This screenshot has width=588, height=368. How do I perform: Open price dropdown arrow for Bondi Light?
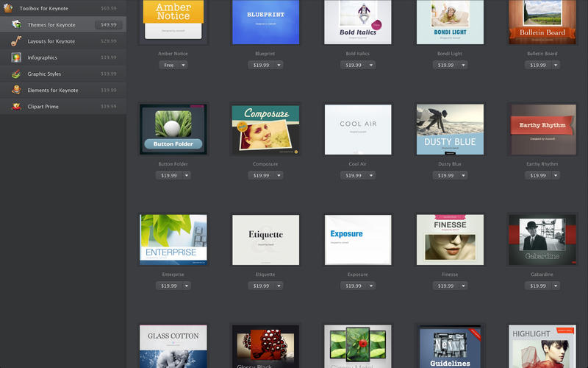click(464, 65)
